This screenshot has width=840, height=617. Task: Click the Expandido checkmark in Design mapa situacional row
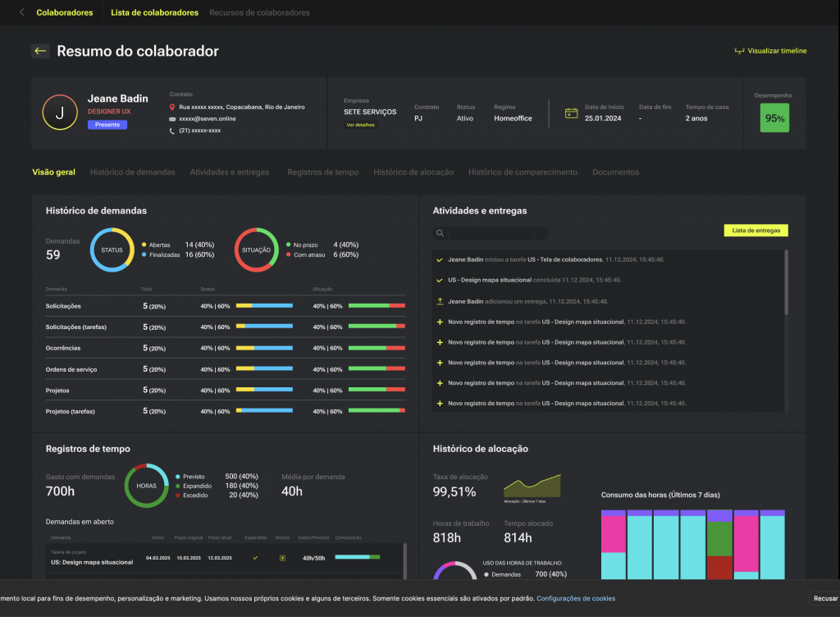pyautogui.click(x=256, y=558)
